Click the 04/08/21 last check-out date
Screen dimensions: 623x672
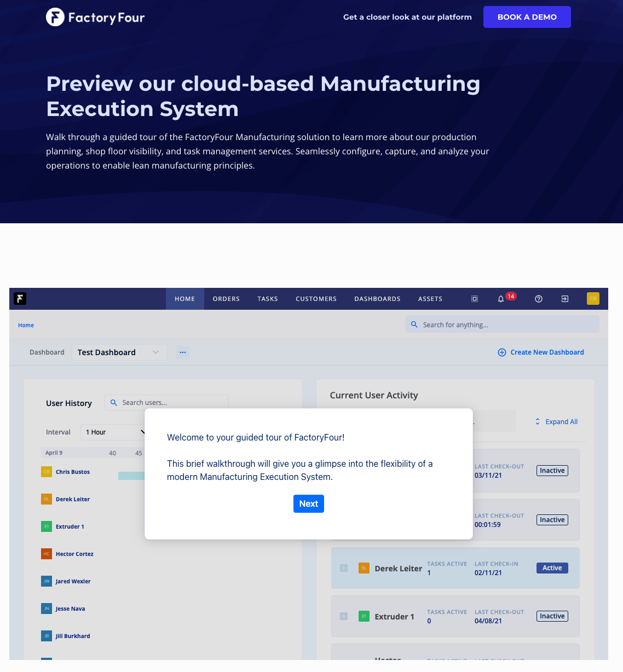click(488, 621)
